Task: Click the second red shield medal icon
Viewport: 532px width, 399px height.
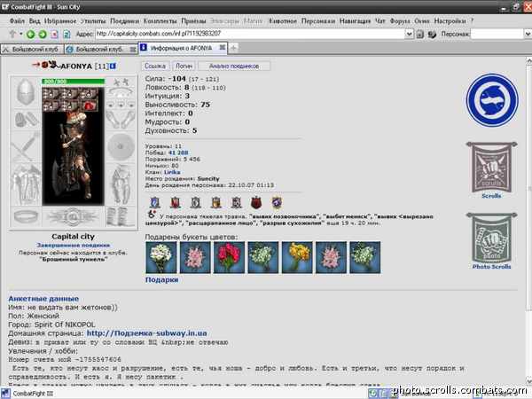Action: (175, 202)
